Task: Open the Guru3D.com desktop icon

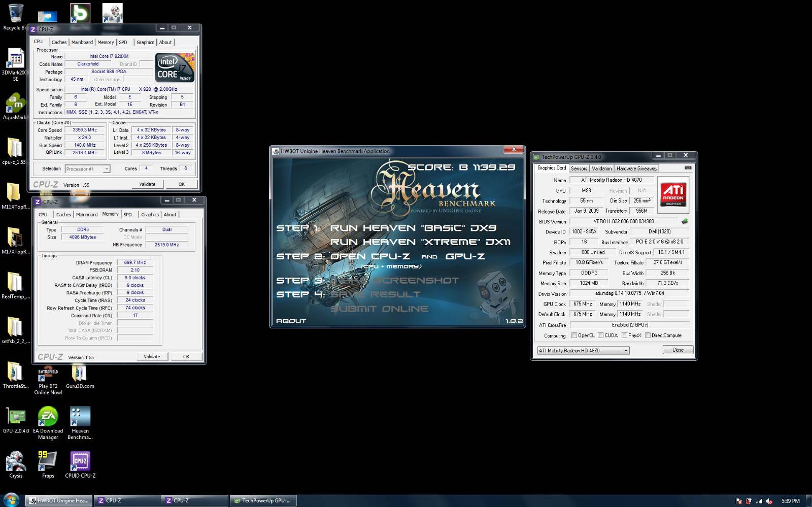Action: click(80, 376)
